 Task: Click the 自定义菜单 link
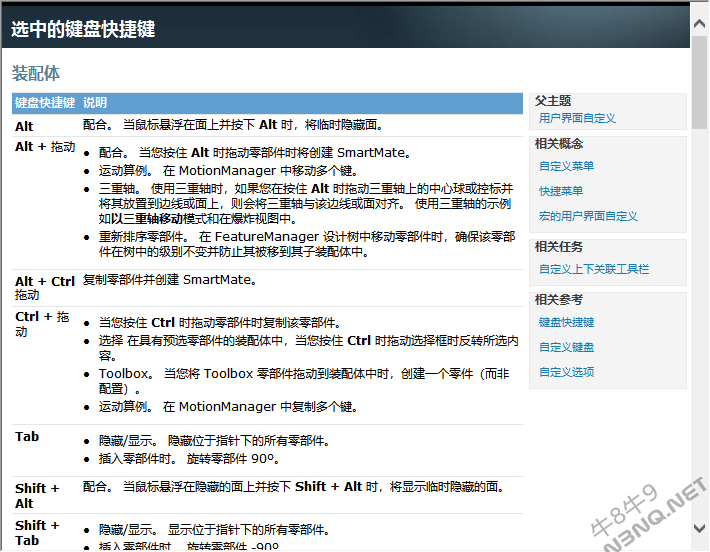(x=566, y=166)
